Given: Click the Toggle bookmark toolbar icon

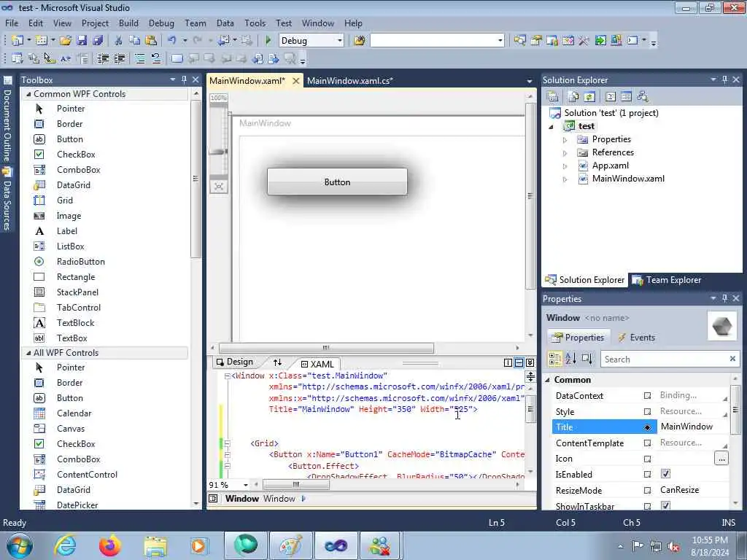Looking at the screenshot, I should click(177, 58).
